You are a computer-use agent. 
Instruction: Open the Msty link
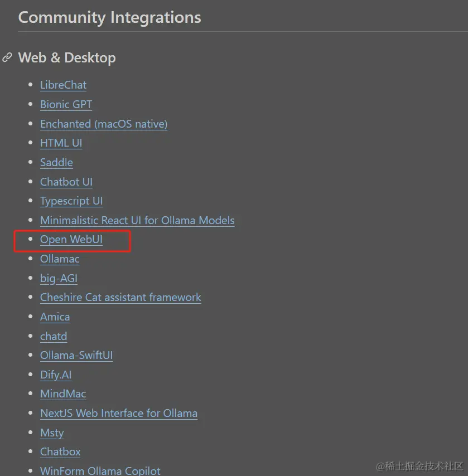[52, 433]
